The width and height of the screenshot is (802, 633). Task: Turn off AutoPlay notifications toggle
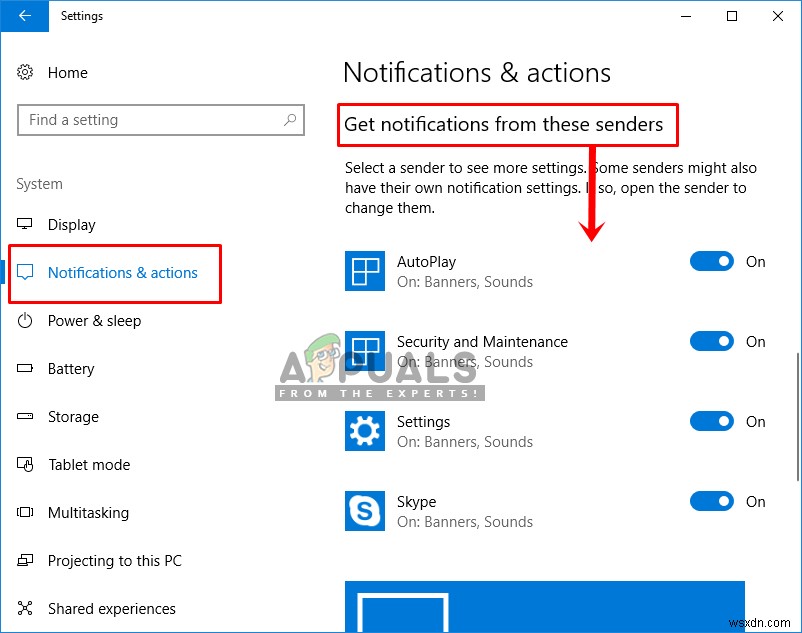[711, 261]
